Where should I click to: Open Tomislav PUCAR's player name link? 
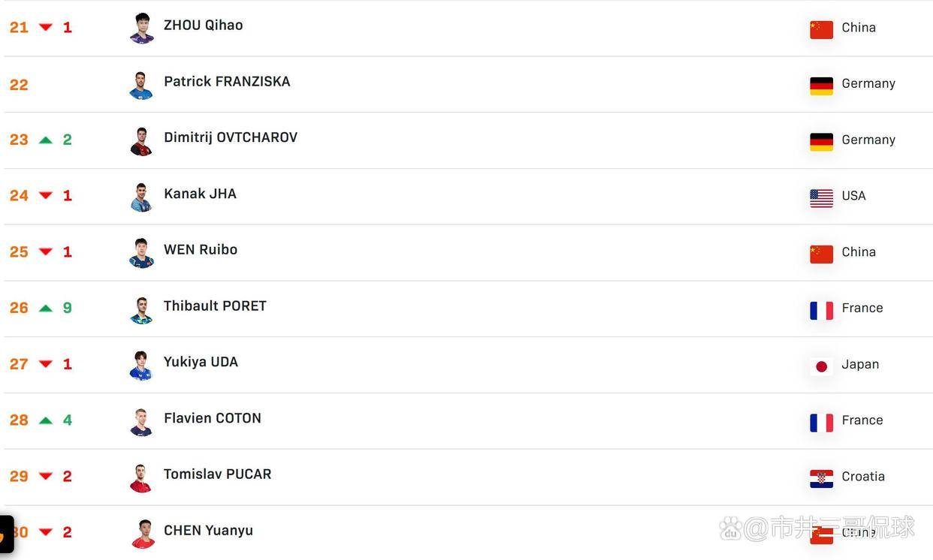click(217, 474)
